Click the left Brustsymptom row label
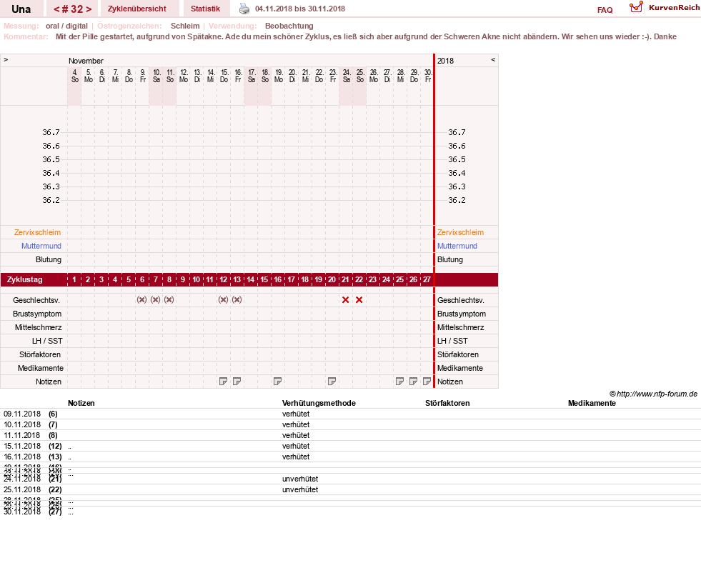This screenshot has width=701, height=588. click(x=37, y=314)
